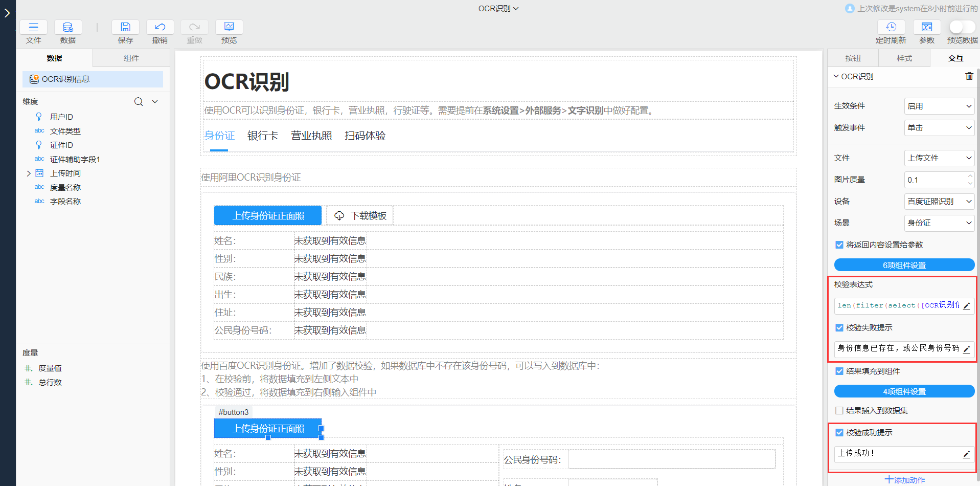
Task: Open the Data database icon in toolbar
Action: (x=68, y=28)
